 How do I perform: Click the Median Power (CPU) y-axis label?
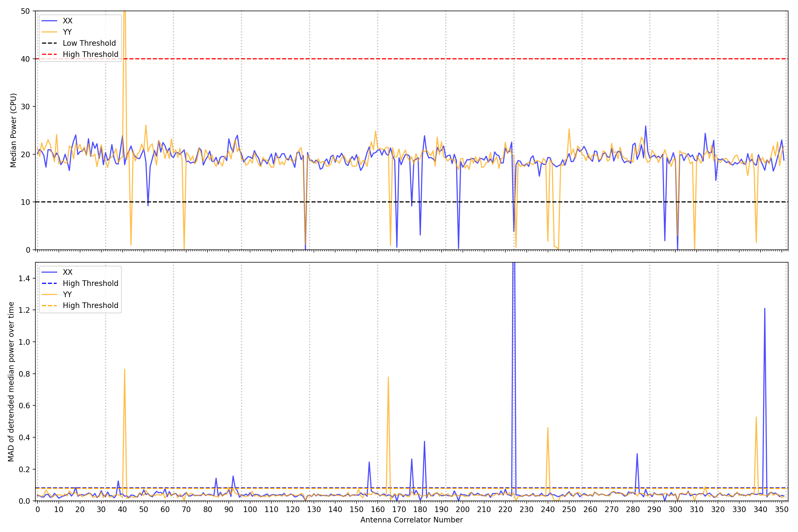coord(13,130)
